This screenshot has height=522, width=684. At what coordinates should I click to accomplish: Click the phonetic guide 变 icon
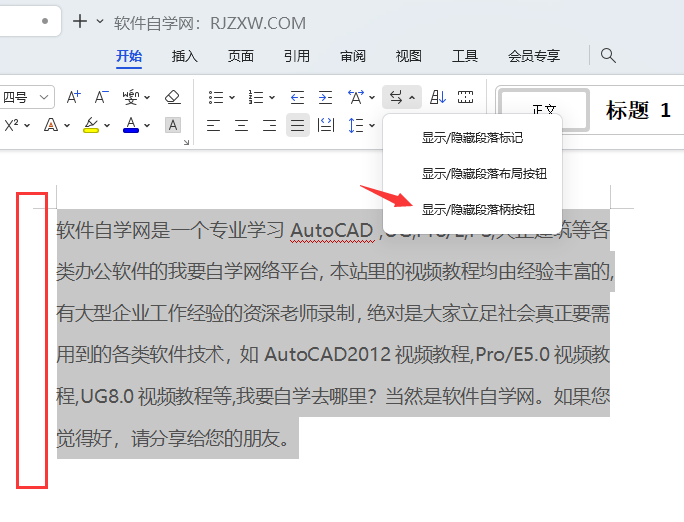[130, 97]
